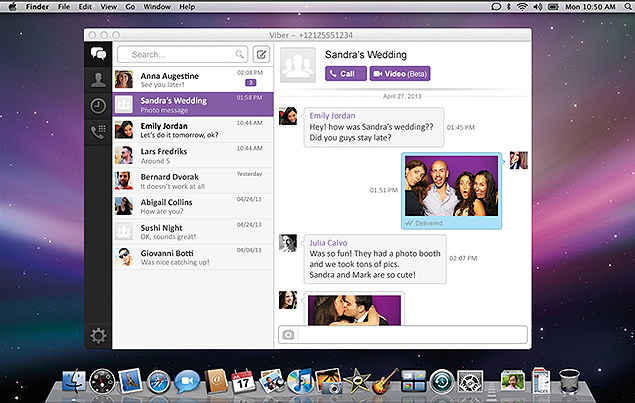Click the message text input field

(412, 335)
